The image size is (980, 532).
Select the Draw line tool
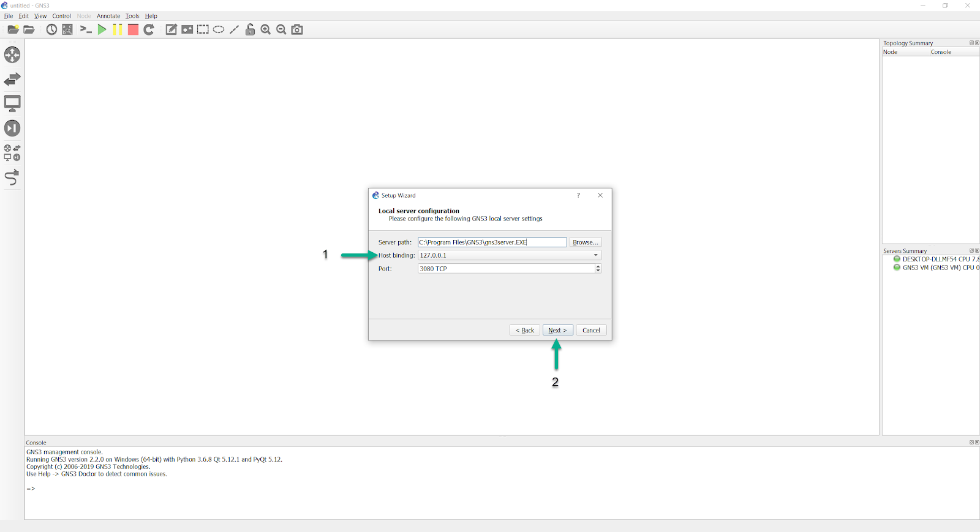point(234,29)
